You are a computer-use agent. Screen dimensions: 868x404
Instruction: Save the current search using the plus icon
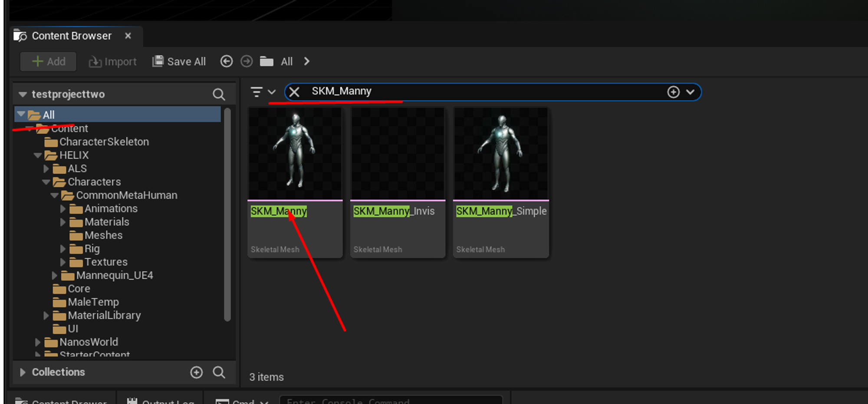pos(673,92)
